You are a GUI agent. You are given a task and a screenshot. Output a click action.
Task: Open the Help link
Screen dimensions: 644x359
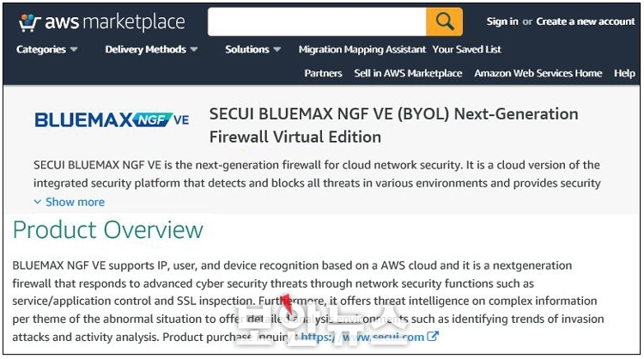point(624,73)
